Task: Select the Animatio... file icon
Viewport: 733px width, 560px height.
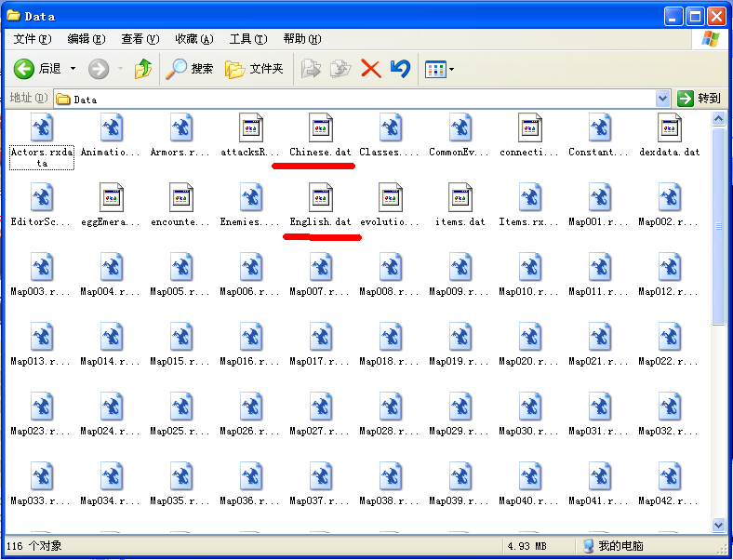Action: (112, 127)
